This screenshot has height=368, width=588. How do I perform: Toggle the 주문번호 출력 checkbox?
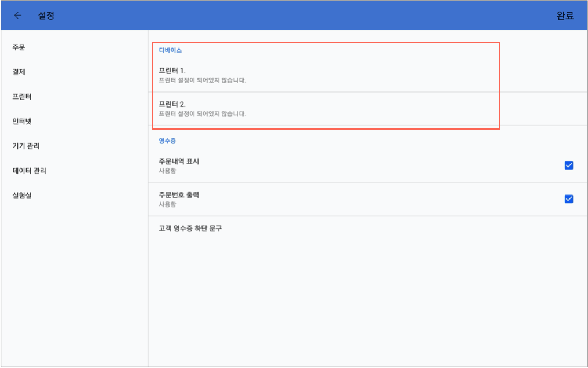(x=568, y=198)
